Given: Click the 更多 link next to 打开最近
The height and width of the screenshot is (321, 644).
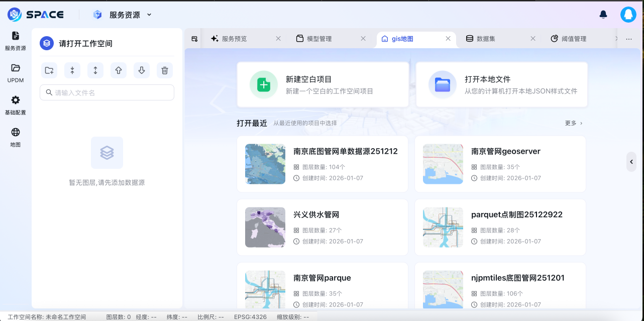Looking at the screenshot, I should [x=573, y=123].
